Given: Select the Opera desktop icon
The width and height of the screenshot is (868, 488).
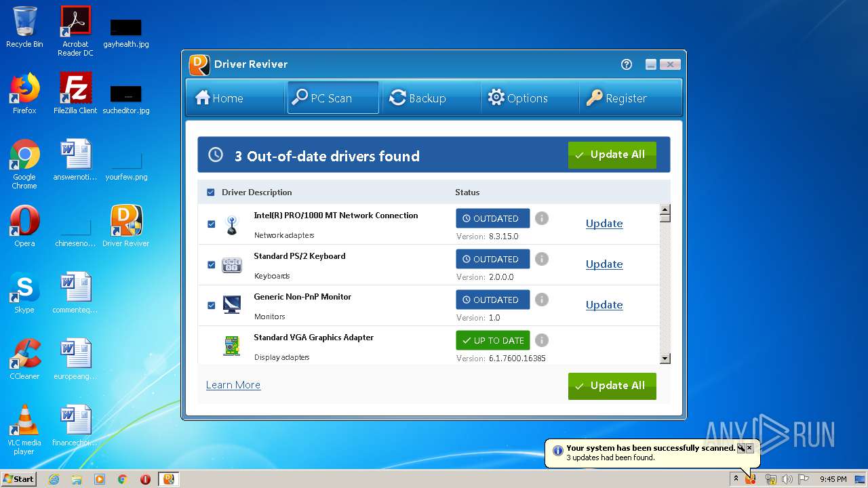Looking at the screenshot, I should point(24,226).
